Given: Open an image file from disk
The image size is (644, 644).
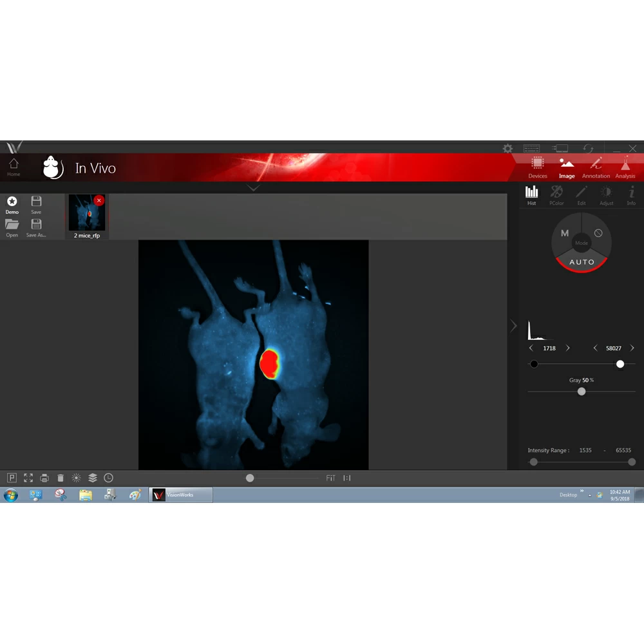Looking at the screenshot, I should tap(12, 228).
